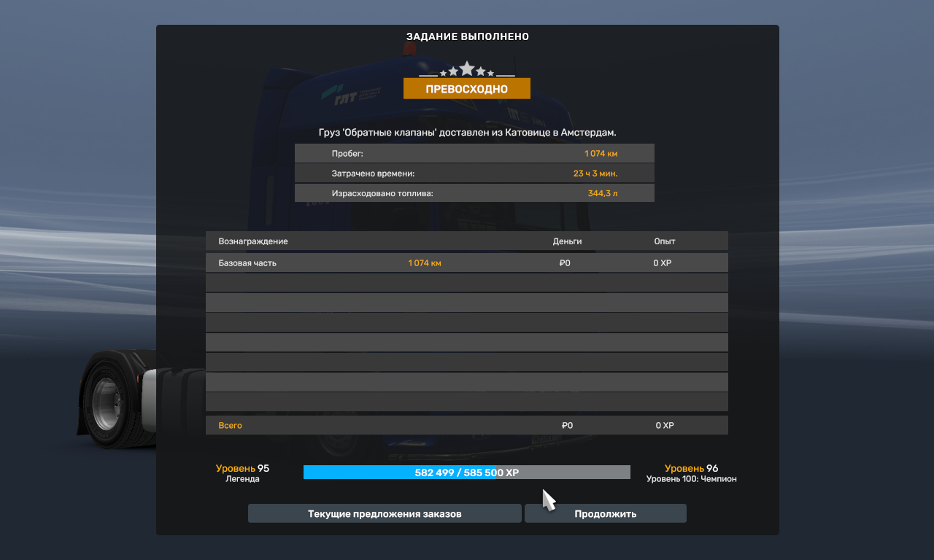
Task: Click the Уровень 95 Легенда label
Action: tap(242, 473)
